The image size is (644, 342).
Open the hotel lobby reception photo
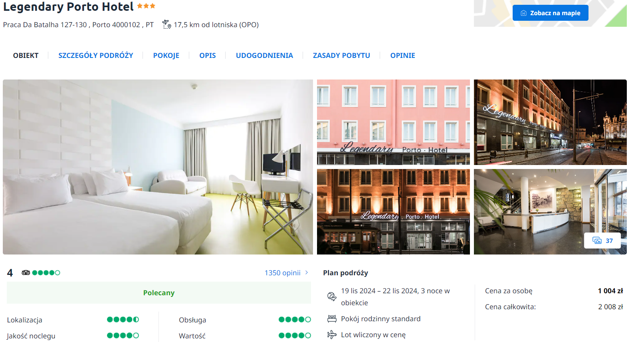(550, 212)
